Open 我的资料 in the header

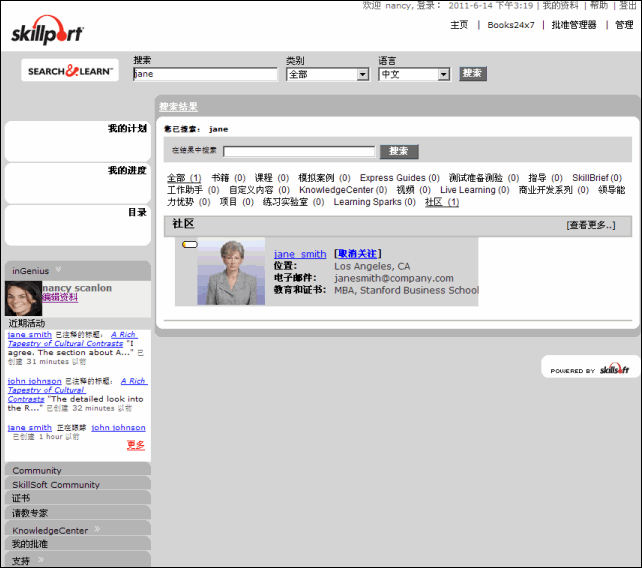pos(561,6)
